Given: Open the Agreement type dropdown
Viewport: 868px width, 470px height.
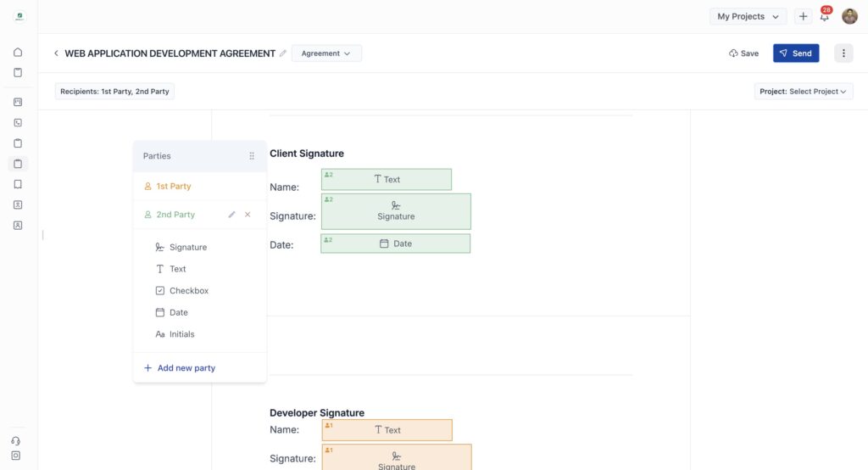Looking at the screenshot, I should coord(326,53).
